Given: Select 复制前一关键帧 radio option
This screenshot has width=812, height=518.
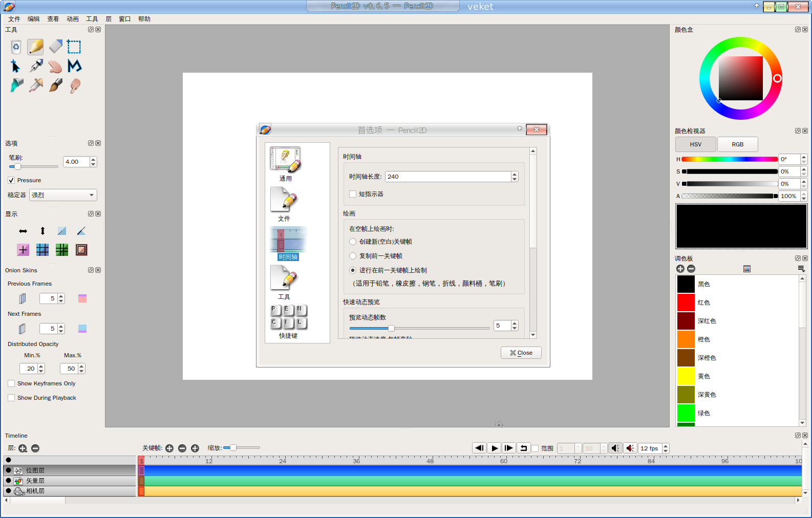Looking at the screenshot, I should point(353,256).
